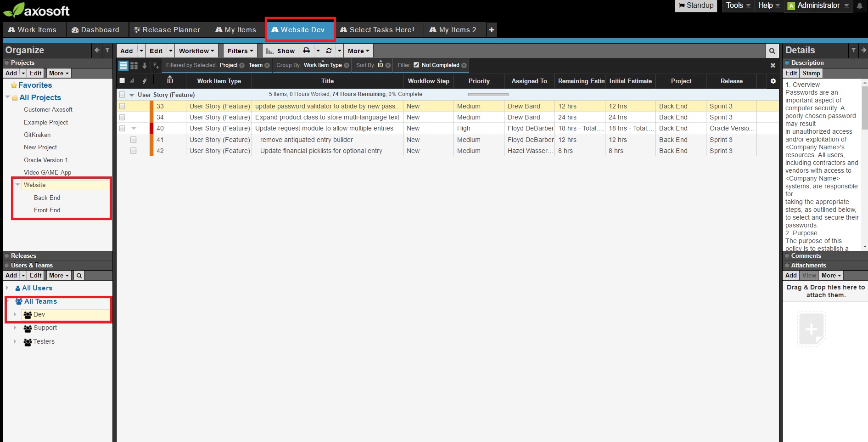Click the attachment dropzone plus icon
The width and height of the screenshot is (868, 442).
pyautogui.click(x=811, y=329)
